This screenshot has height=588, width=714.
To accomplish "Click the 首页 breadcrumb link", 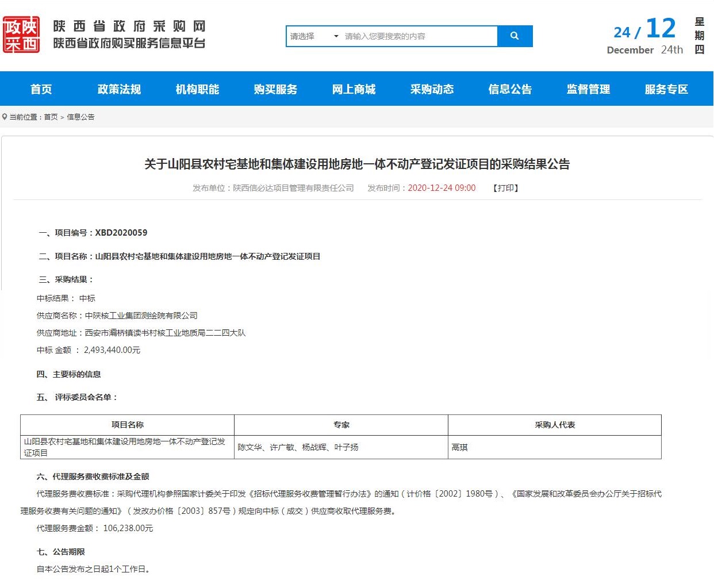I will pyautogui.click(x=51, y=117).
